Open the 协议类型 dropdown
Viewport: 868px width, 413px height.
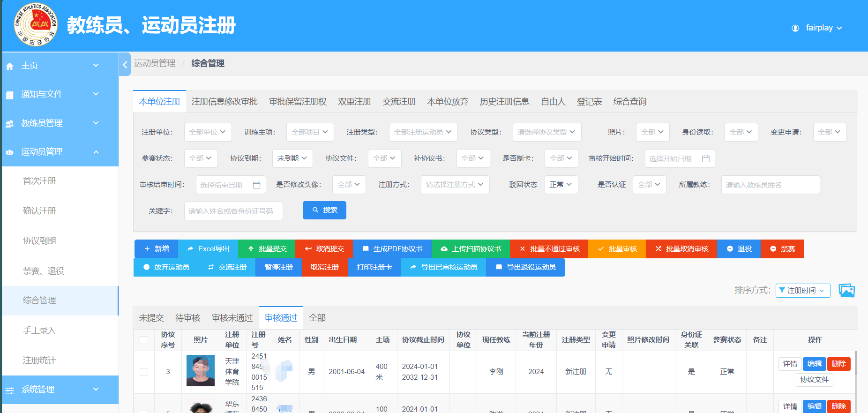[546, 132]
